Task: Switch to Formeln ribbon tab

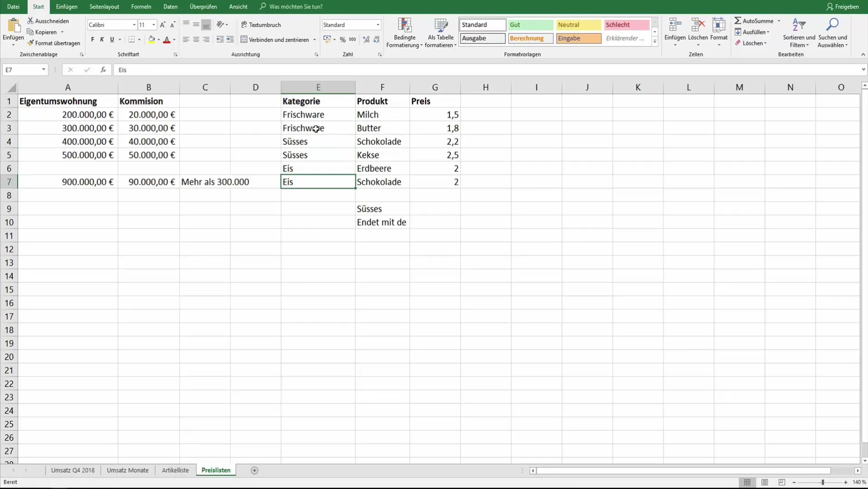Action: (141, 7)
